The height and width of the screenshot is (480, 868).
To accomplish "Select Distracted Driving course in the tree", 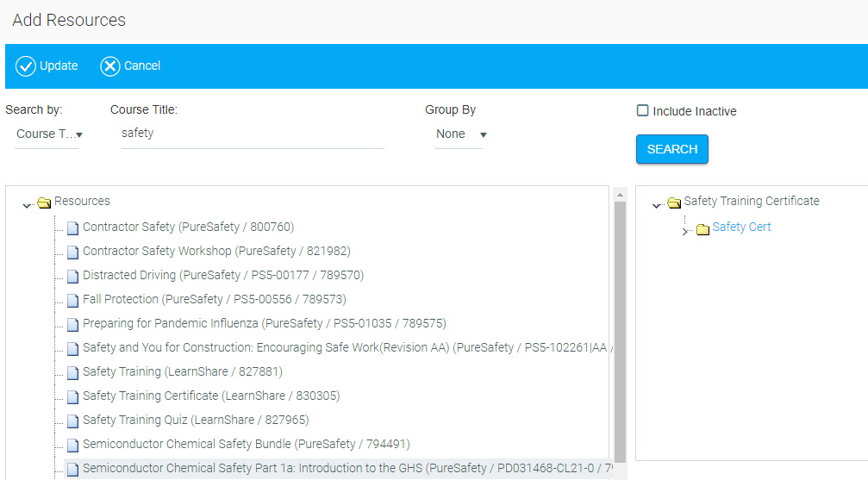I will pos(222,276).
